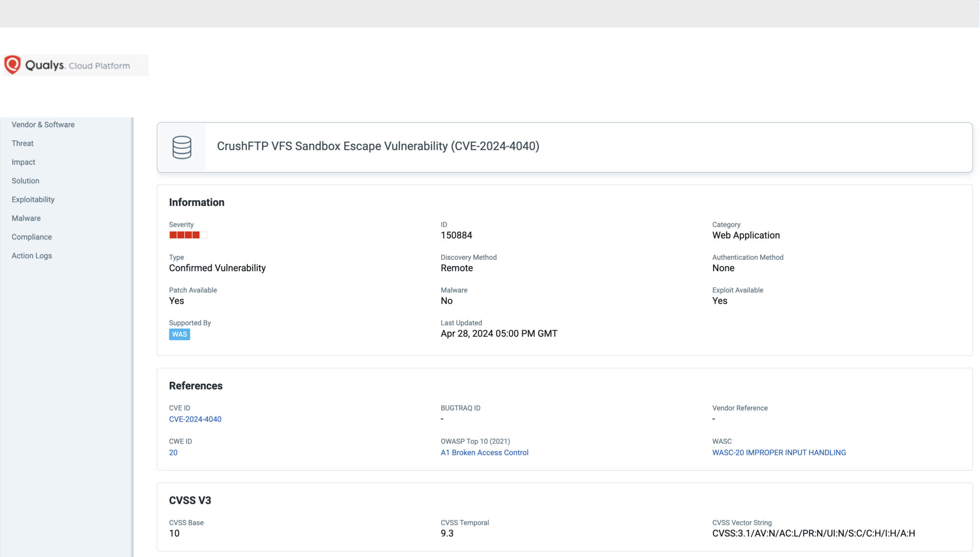Image resolution: width=980 pixels, height=557 pixels.
Task: Select Threat in the sidebar navigation
Action: (22, 143)
